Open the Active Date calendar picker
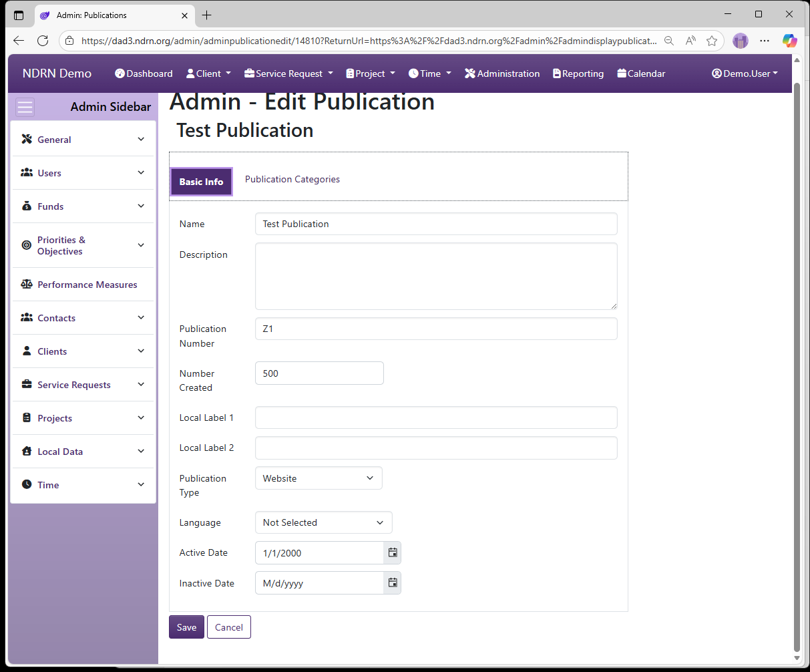Viewport: 810px width, 672px height. [393, 553]
